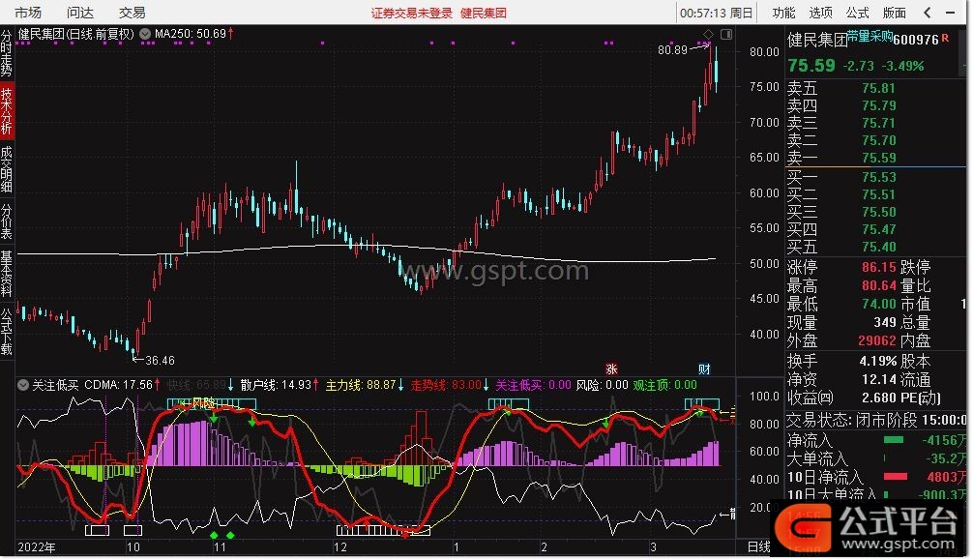This screenshot has height=560, width=973.
Task: Click the red 健民集团 title text
Action: (484, 13)
